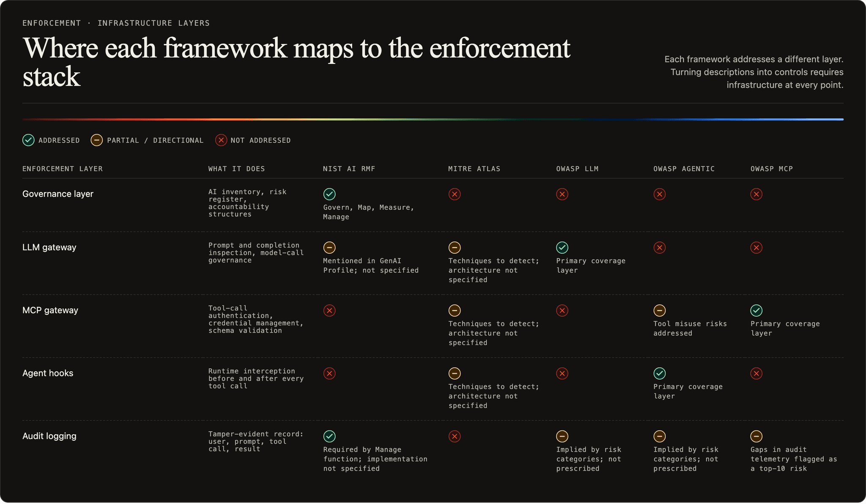The height and width of the screenshot is (504, 866).
Task: Select the Agent hooks row label
Action: pos(48,373)
